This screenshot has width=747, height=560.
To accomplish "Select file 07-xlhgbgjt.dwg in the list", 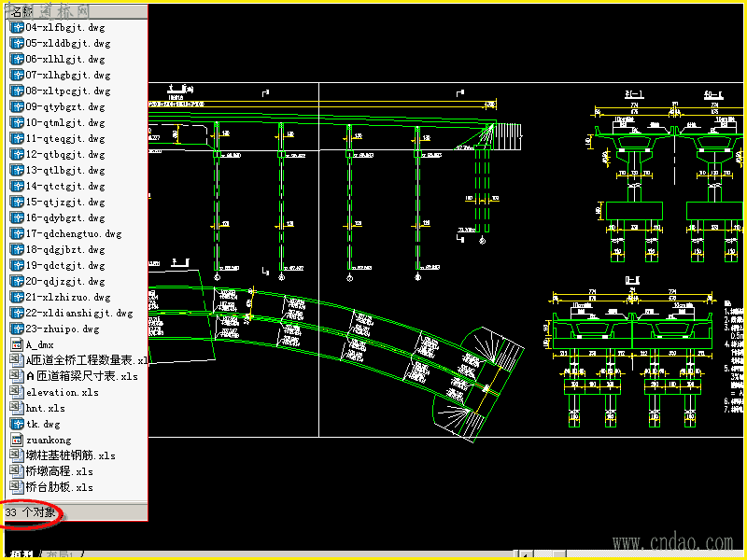I will 68,76.
